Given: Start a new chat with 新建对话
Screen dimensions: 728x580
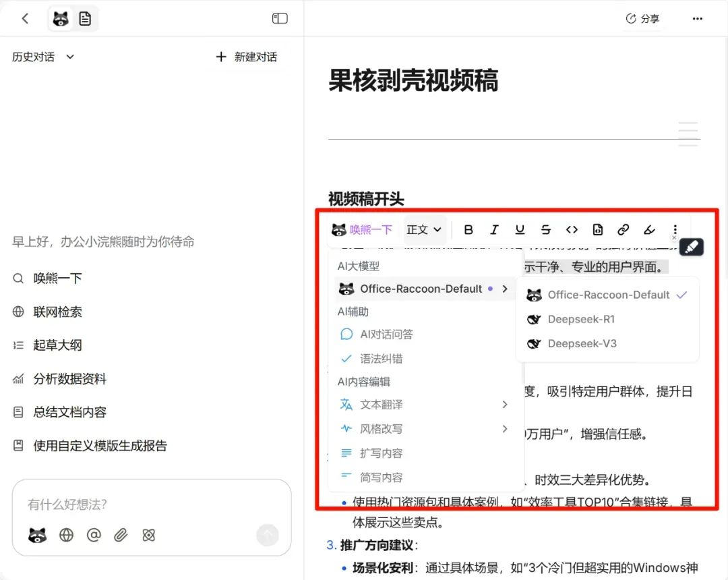Looking at the screenshot, I should click(x=247, y=57).
